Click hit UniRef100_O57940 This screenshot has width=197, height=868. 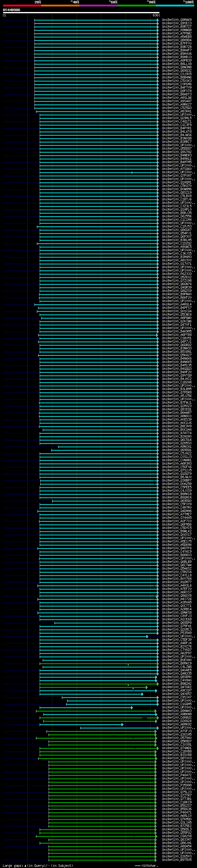click(x=177, y=738)
